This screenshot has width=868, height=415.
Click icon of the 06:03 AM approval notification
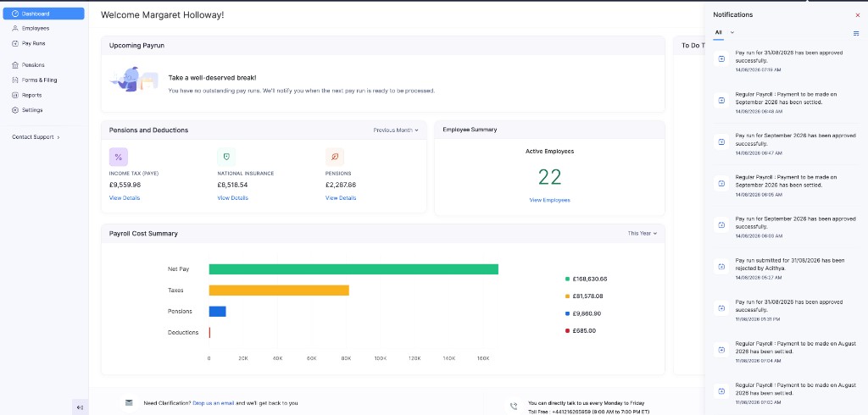tap(721, 224)
